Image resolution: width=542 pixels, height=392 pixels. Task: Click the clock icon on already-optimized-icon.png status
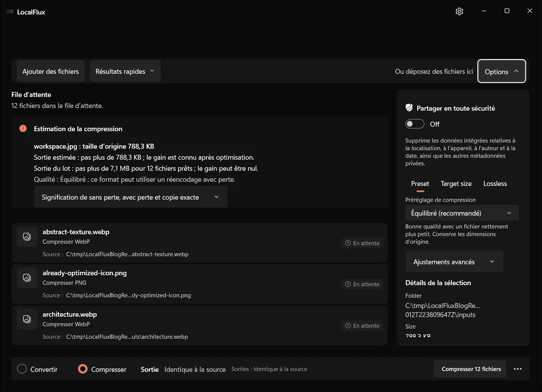pyautogui.click(x=348, y=284)
